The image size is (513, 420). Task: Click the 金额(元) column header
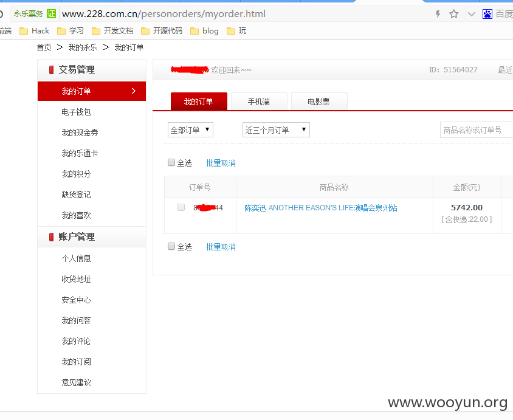click(x=467, y=187)
